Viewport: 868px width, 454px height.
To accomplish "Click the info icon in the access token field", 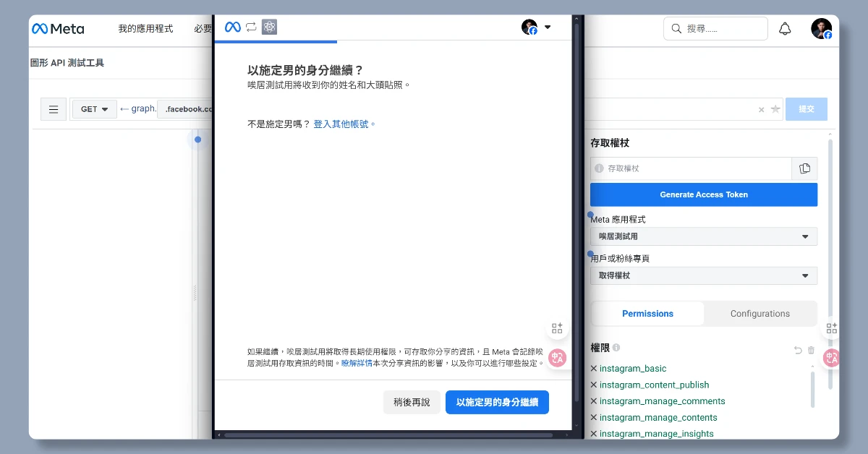I will click(599, 168).
